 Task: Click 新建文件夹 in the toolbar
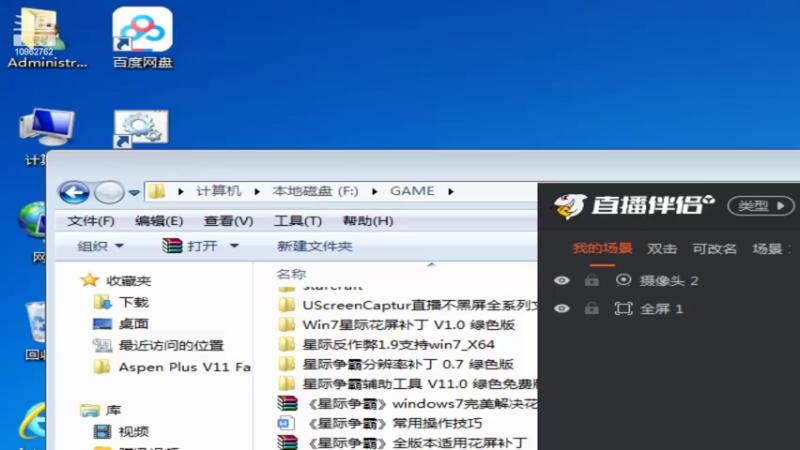point(315,246)
